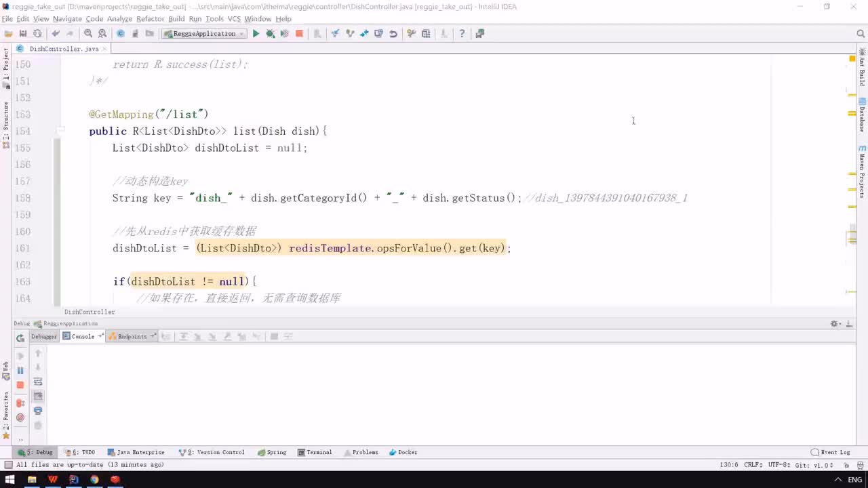Screen dimensions: 868x488
Task: View breakpoints using the double red dots icon
Action: coord(20,403)
